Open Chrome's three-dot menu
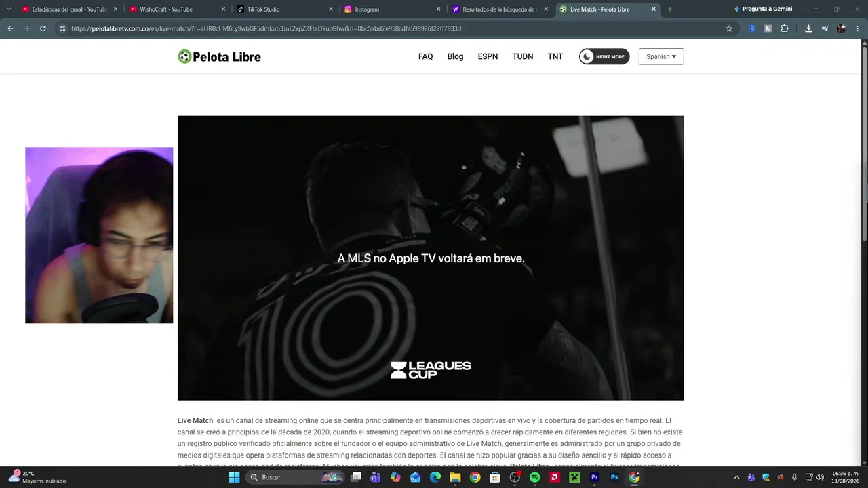Viewport: 868px width, 488px height. [x=858, y=28]
